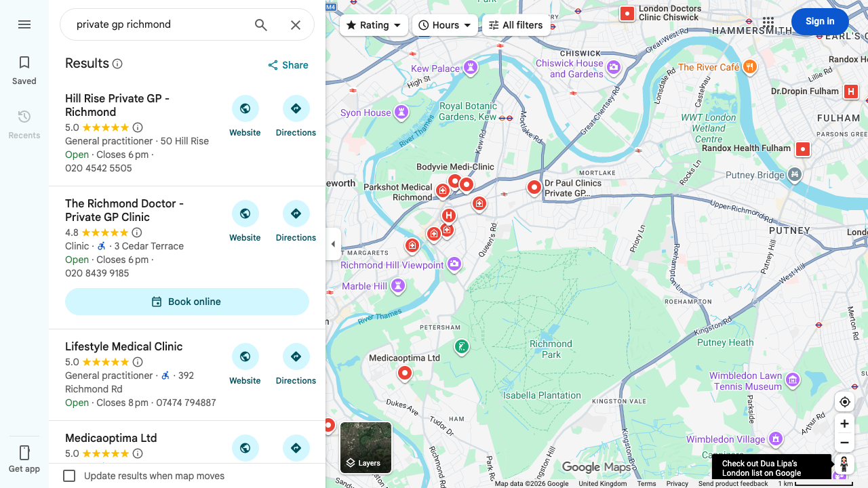Click Richmond Hill Viewpoint marker
868x488 pixels.
(454, 264)
